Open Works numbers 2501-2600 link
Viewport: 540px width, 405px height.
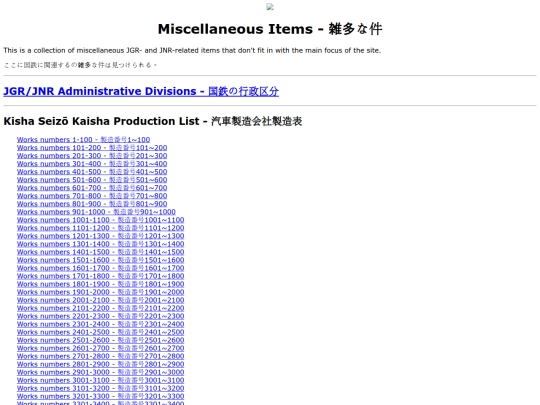[x=101, y=341]
